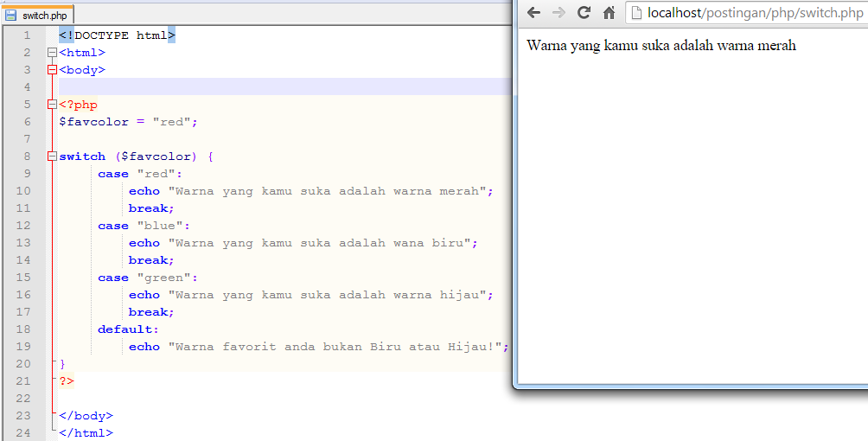Go to the browser Home page
Screen dimensions: 868x441
(x=609, y=12)
